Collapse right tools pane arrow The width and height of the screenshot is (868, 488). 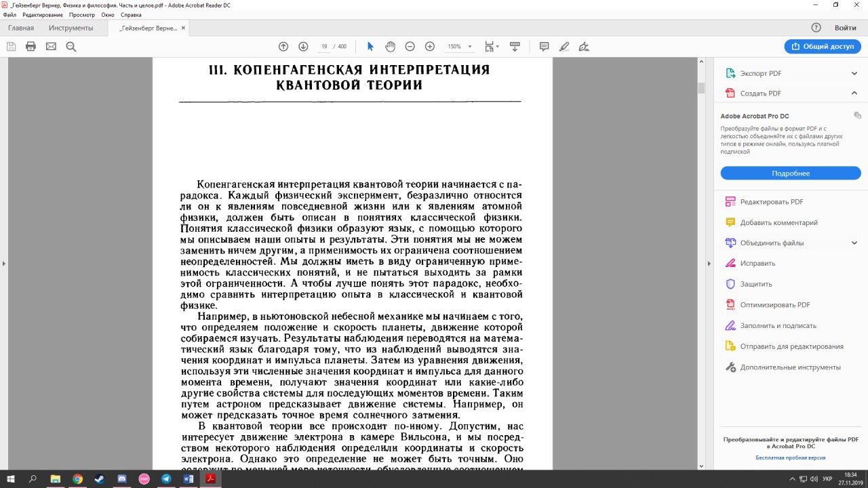coord(710,263)
